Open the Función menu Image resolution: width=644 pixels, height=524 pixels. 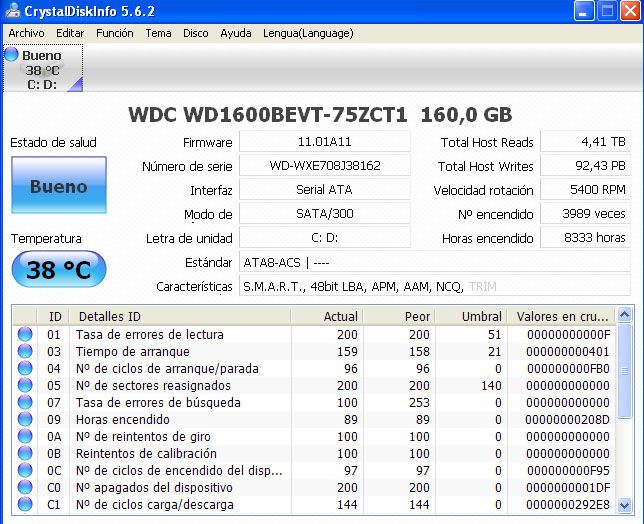point(115,33)
